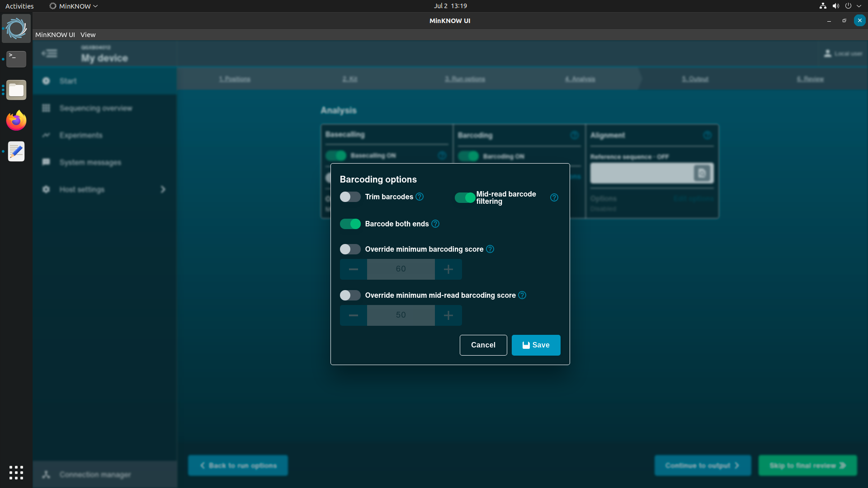Go to the 4. Analysis step tab
Screen dimensions: 868x488
pyautogui.click(x=580, y=79)
